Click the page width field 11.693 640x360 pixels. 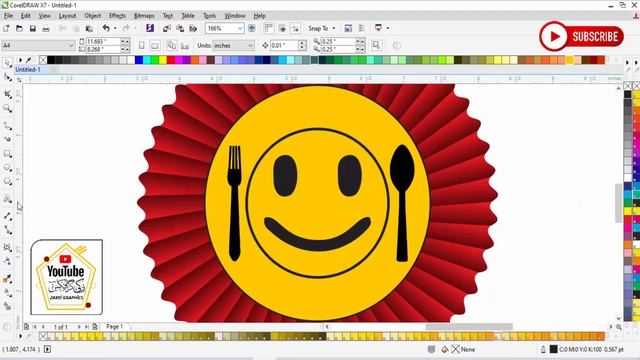(x=102, y=42)
